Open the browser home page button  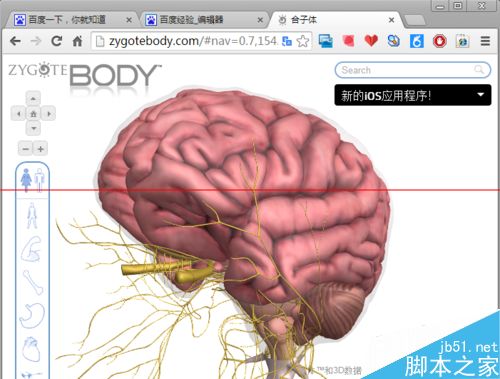[x=77, y=41]
